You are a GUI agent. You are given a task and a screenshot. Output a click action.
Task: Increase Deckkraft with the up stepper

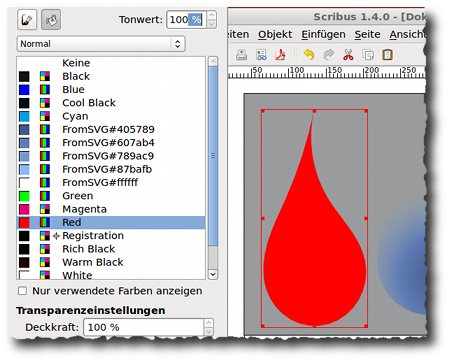click(x=209, y=323)
